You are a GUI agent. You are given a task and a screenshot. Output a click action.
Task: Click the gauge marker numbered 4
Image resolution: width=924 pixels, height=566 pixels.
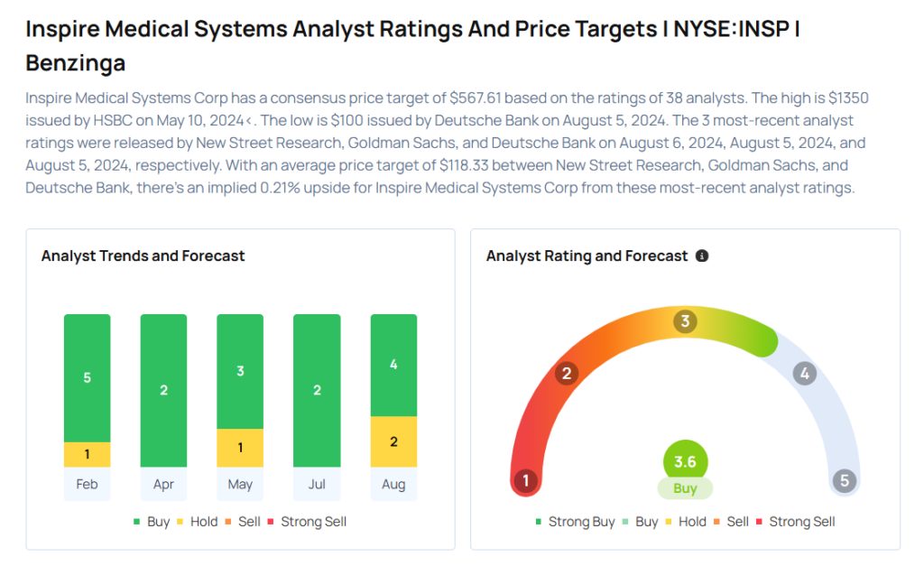pyautogui.click(x=804, y=373)
